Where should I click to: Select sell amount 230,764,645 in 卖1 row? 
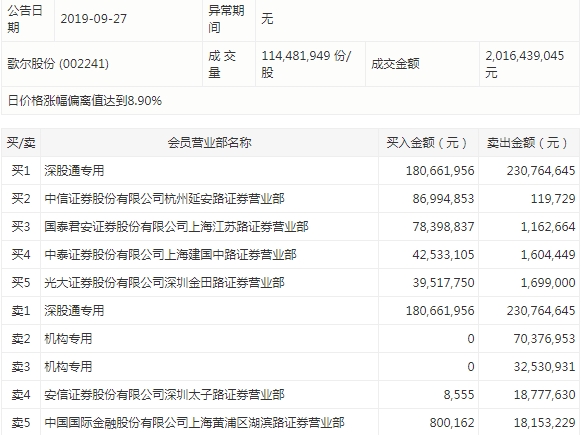pyautogui.click(x=541, y=310)
